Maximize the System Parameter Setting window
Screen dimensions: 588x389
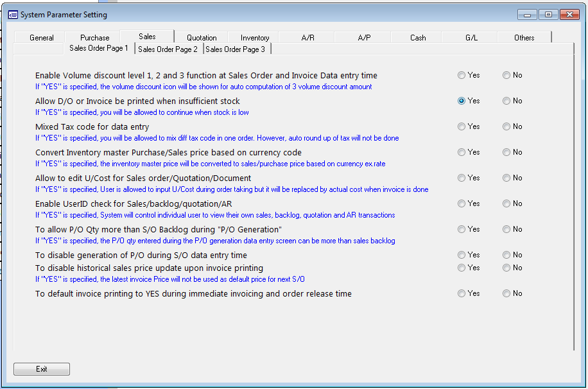tap(548, 14)
